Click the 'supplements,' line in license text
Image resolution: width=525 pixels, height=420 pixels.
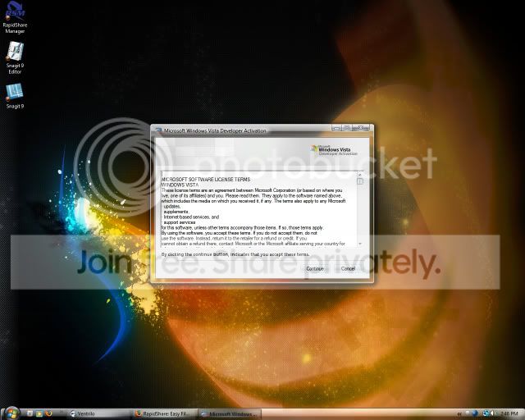coord(176,212)
